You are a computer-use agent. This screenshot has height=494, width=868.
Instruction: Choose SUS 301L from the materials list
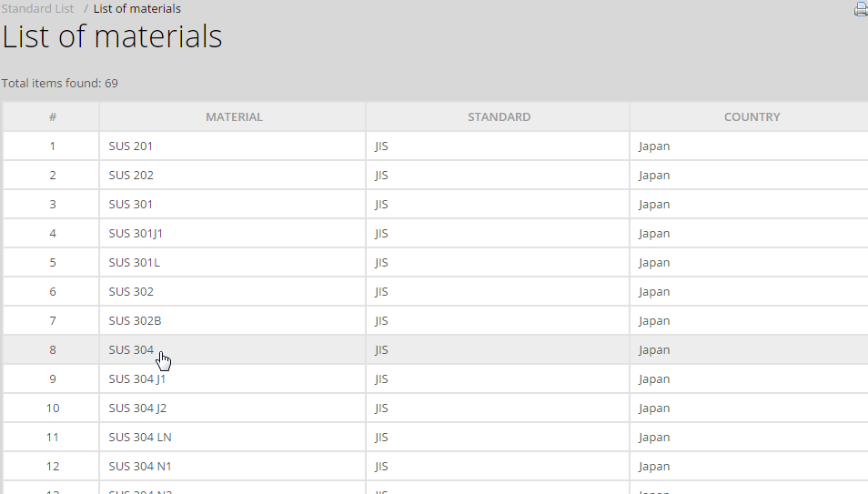pos(134,263)
